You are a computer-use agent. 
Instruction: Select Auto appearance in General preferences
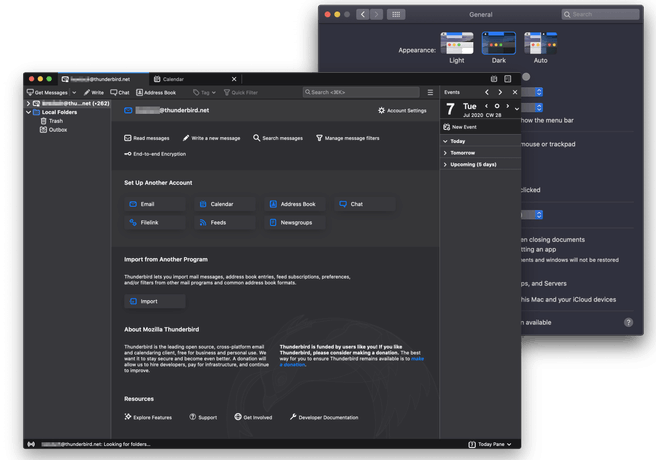tap(541, 47)
